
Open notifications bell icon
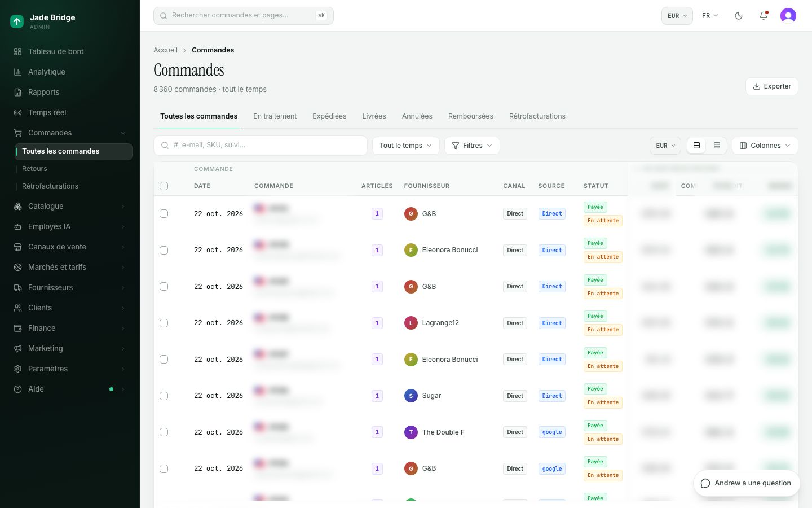[x=764, y=16]
